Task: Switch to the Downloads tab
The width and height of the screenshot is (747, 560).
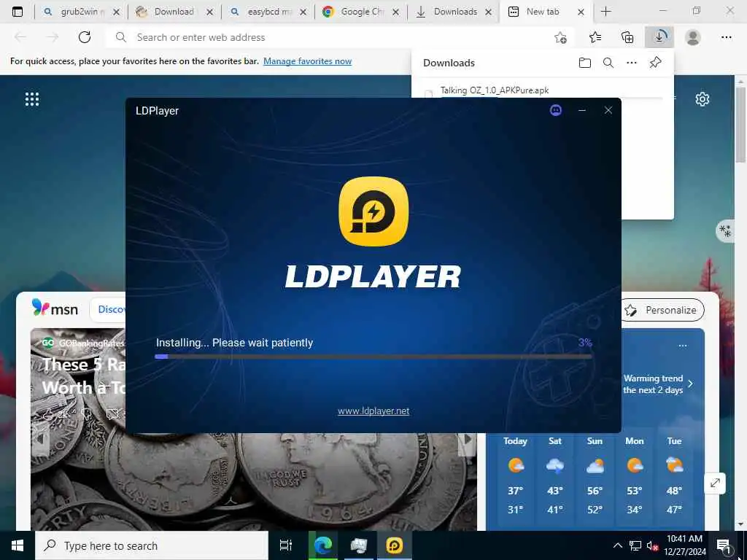Action: coord(454,12)
